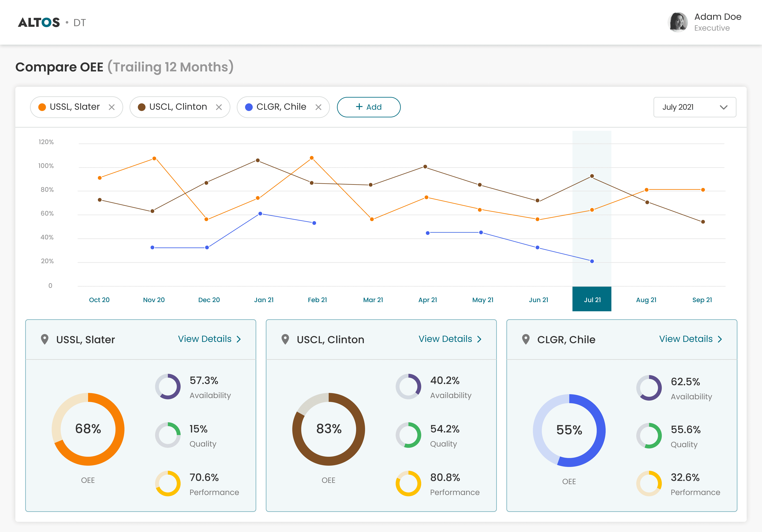Click chevron next to CLGR View Details
Screen dimensions: 762x532
720,339
